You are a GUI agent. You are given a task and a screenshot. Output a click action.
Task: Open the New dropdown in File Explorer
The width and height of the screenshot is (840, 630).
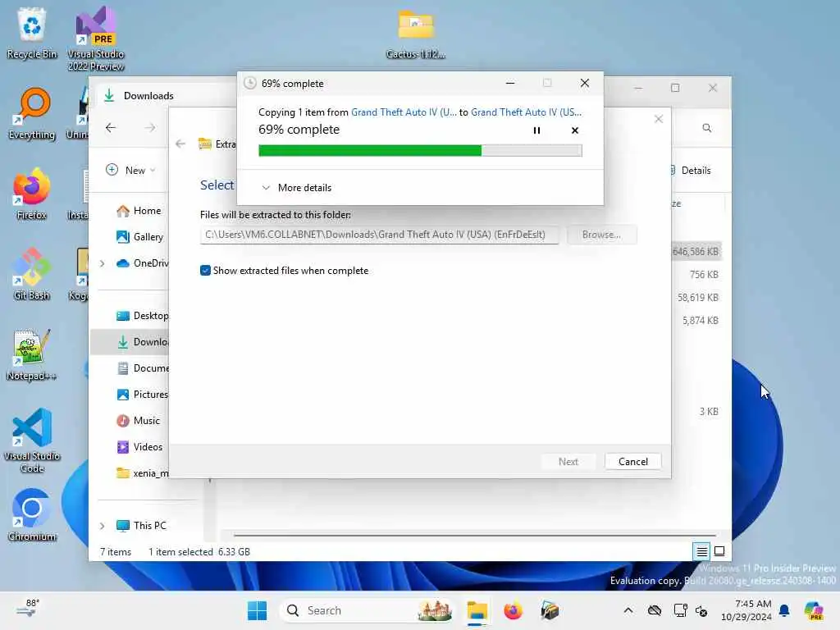[130, 170]
